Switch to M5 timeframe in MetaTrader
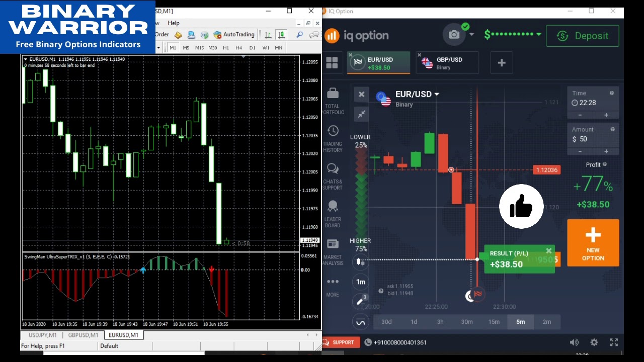 point(186,48)
